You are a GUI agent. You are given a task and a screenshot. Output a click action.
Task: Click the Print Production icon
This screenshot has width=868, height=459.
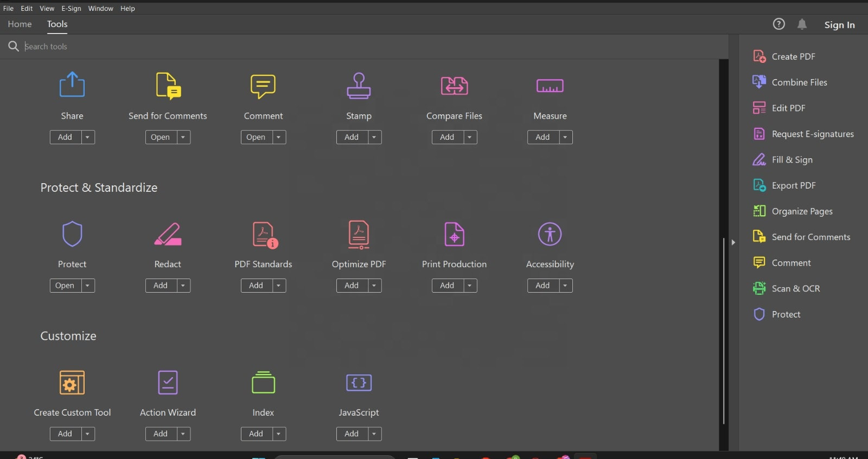pyautogui.click(x=454, y=234)
